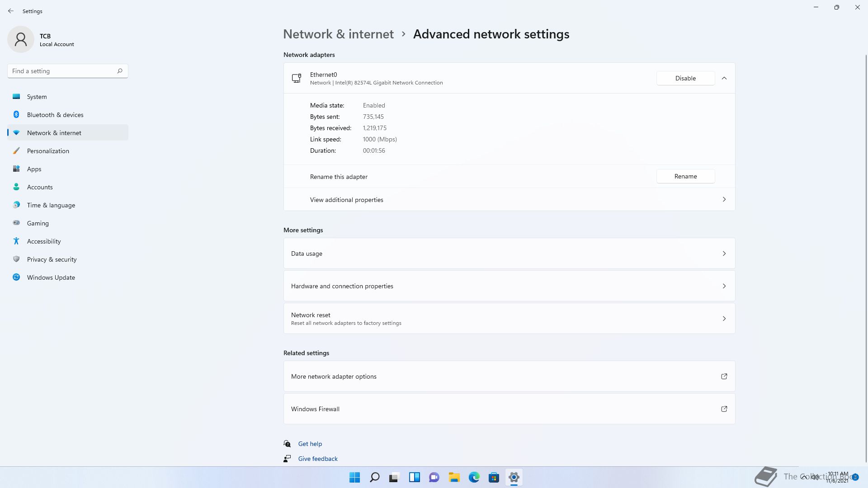The height and width of the screenshot is (488, 868).
Task: Click search magnifier in Find a setting
Action: click(x=120, y=71)
